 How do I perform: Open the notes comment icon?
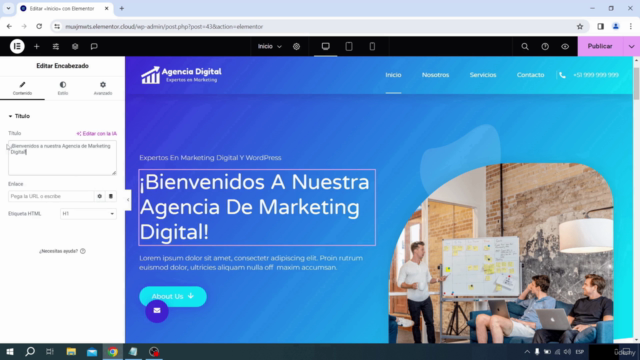point(94,47)
